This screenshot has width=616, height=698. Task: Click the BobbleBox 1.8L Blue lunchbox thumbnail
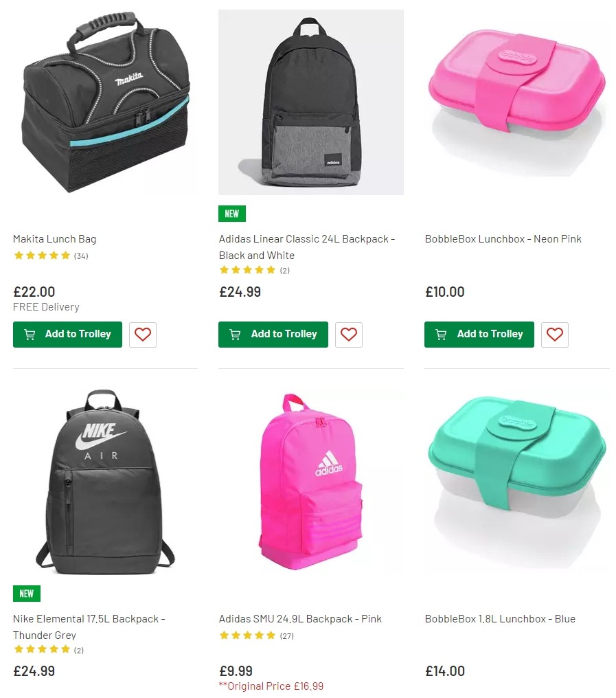(516, 481)
